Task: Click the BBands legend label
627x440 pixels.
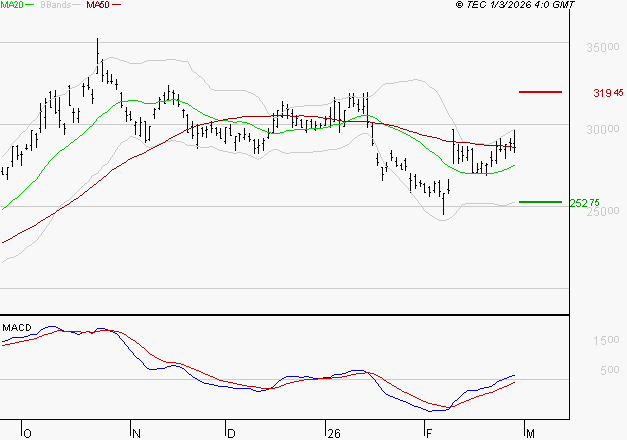Action: (56, 5)
